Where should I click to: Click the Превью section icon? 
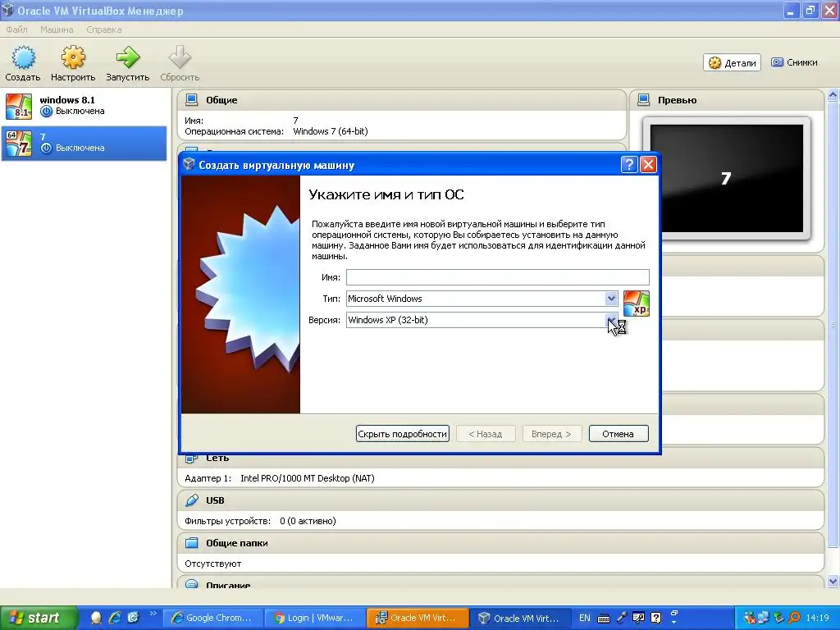pyautogui.click(x=643, y=99)
